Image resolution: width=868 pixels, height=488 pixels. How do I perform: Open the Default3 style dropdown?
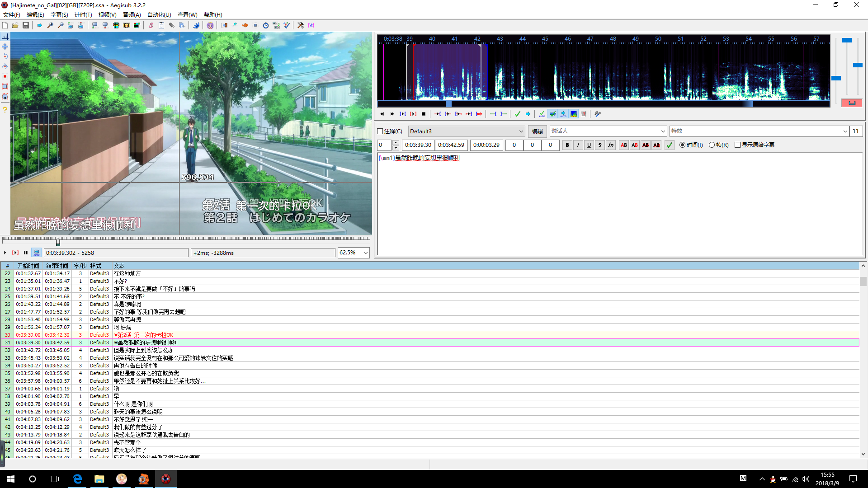click(467, 131)
